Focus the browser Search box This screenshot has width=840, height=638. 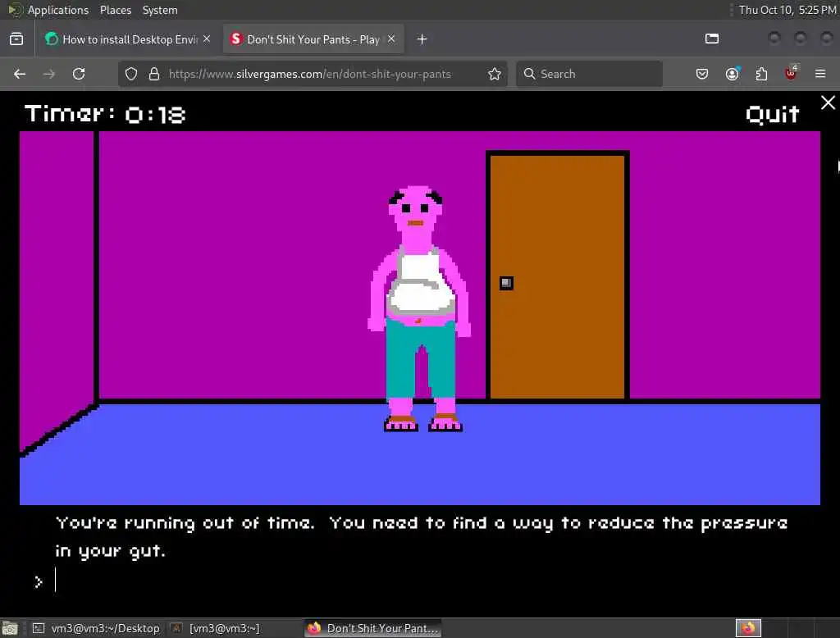tap(589, 74)
